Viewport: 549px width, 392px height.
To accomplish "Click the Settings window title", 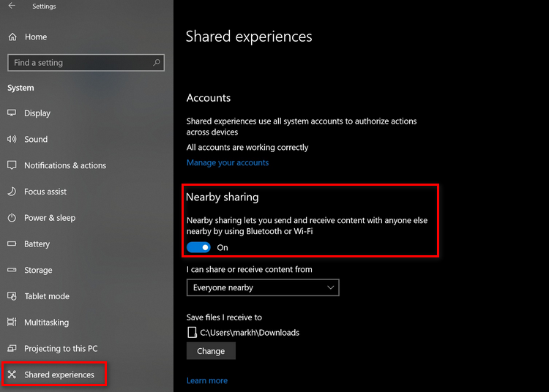I will 44,7.
